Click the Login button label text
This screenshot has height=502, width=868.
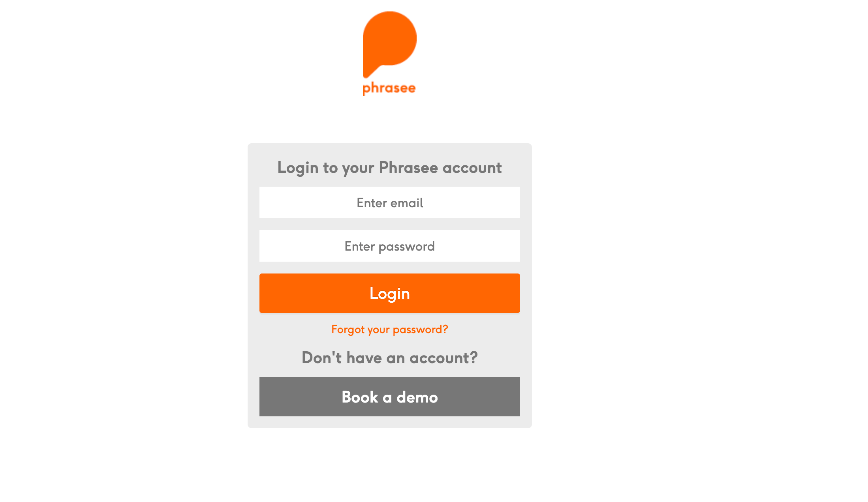point(389,293)
